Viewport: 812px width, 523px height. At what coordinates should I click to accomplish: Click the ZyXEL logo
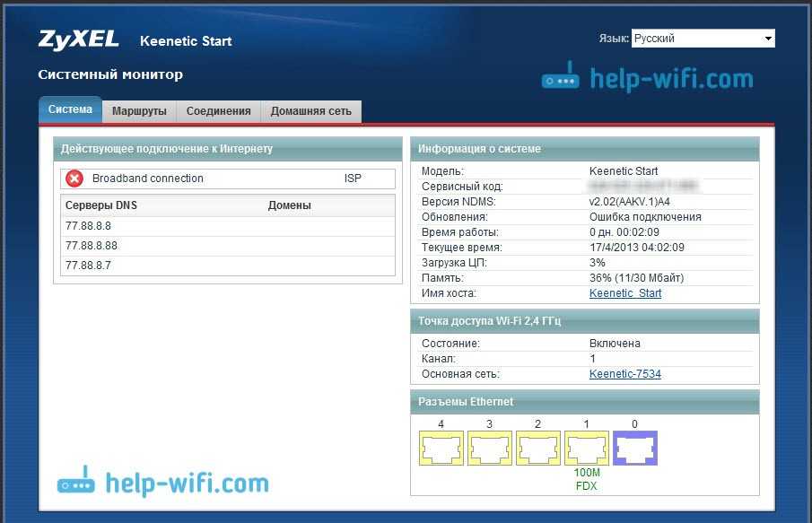pos(77,40)
